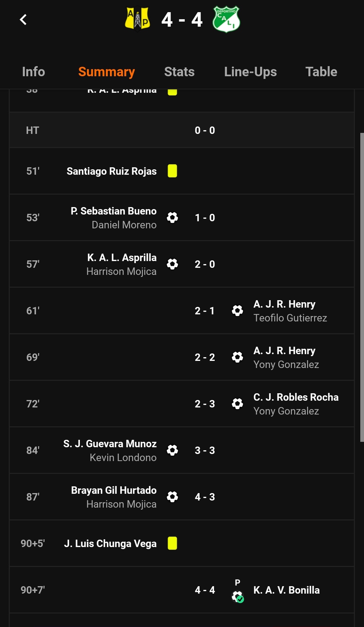Go to the Line-Ups tab
The height and width of the screenshot is (627, 364).
pyautogui.click(x=250, y=72)
